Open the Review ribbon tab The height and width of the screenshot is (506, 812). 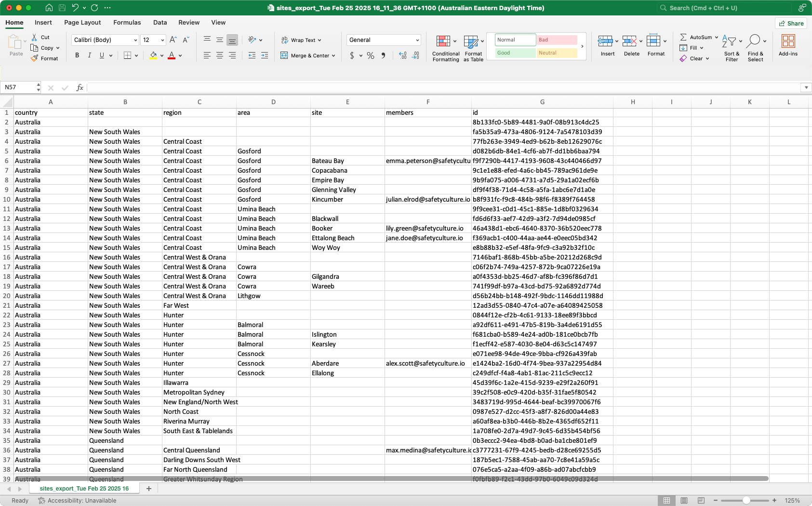[x=189, y=23]
